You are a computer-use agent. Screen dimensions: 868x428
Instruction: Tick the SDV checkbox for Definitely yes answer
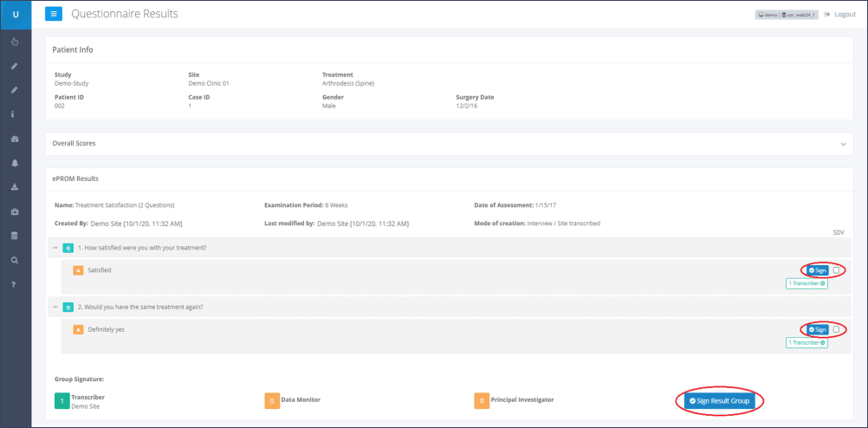(837, 329)
